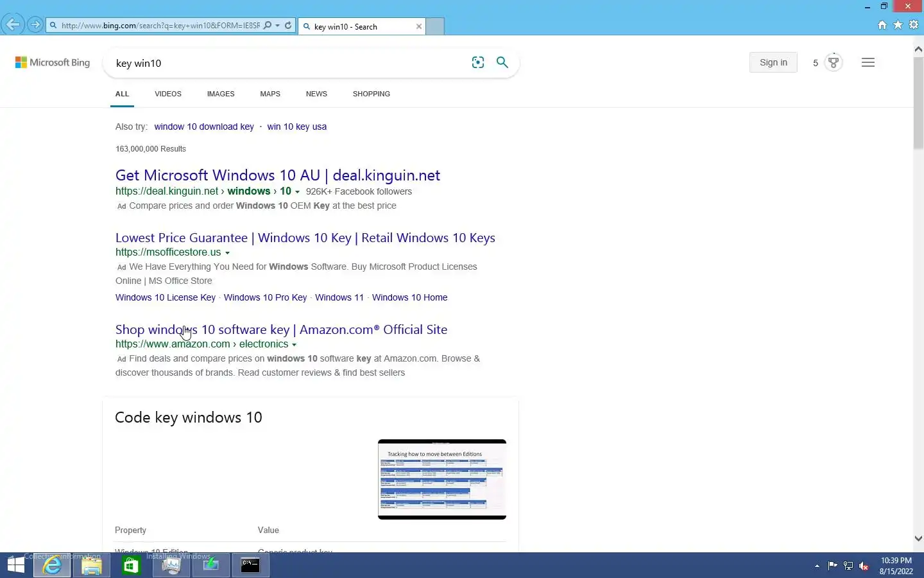Click the address bar search magnifier icon
Screen dimensions: 924x578
pos(268,26)
